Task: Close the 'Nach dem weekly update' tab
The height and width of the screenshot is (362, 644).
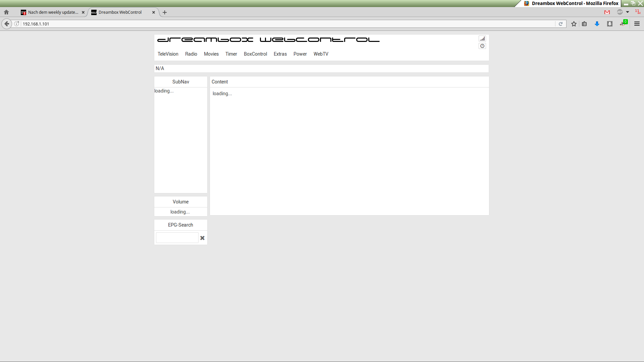Action: [83, 12]
